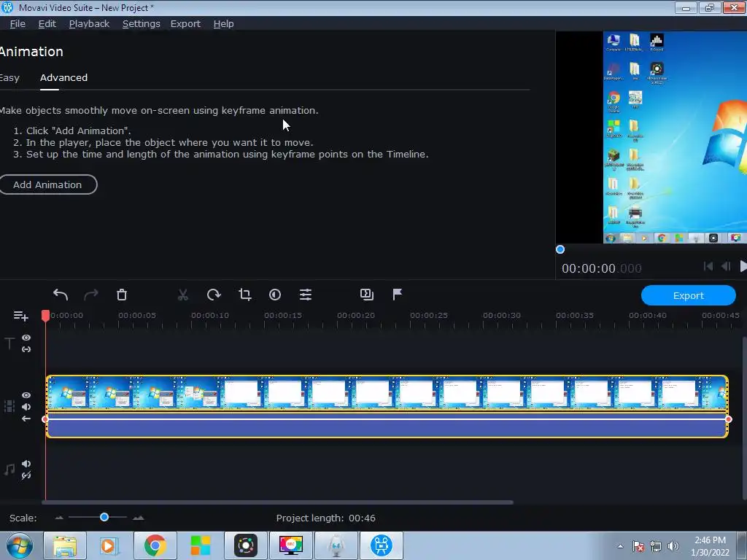Image resolution: width=747 pixels, height=560 pixels.
Task: Click the red playhead marker on ruler
Action: point(45,316)
